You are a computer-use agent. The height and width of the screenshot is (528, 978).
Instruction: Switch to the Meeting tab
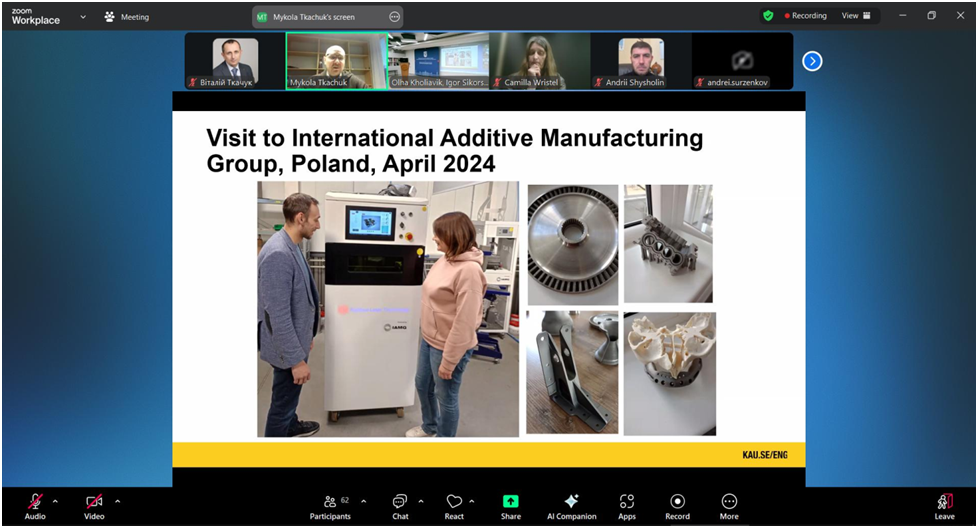click(x=127, y=17)
